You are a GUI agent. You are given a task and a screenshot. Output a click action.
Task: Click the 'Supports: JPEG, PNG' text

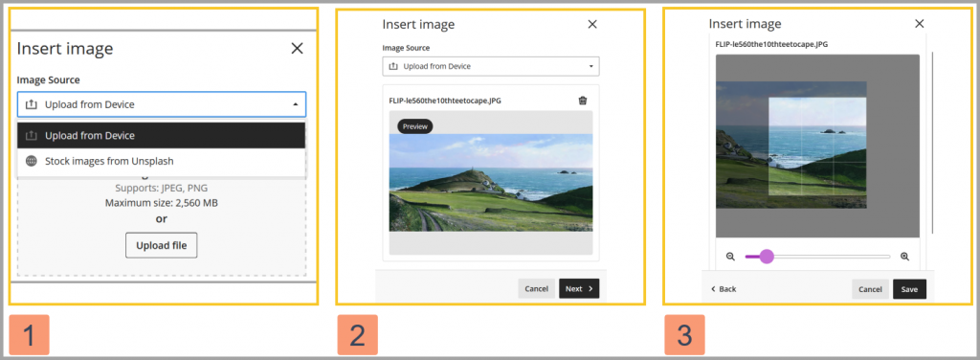pyautogui.click(x=161, y=188)
